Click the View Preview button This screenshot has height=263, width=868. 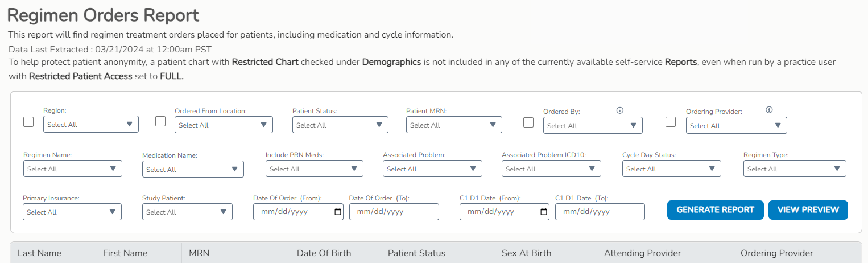[x=808, y=209]
